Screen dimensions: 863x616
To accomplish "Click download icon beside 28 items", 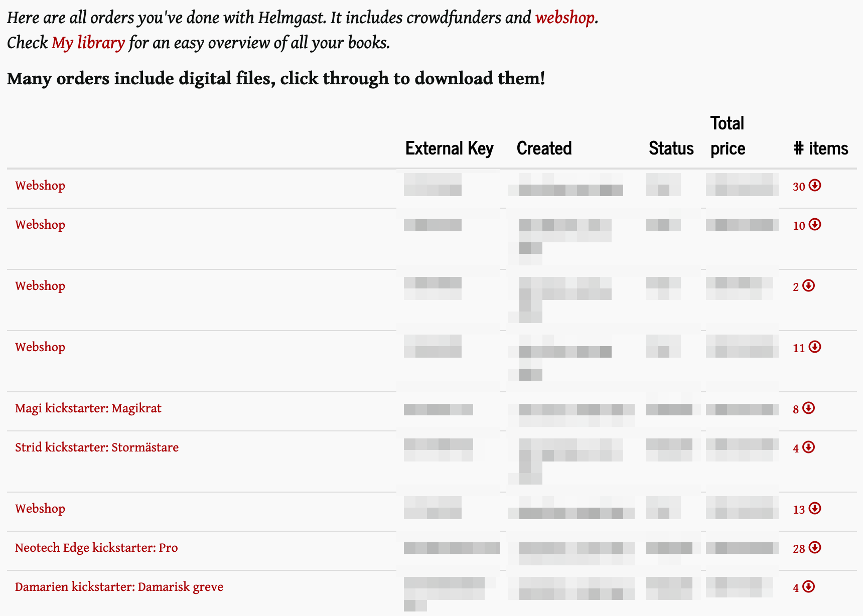I will click(815, 547).
